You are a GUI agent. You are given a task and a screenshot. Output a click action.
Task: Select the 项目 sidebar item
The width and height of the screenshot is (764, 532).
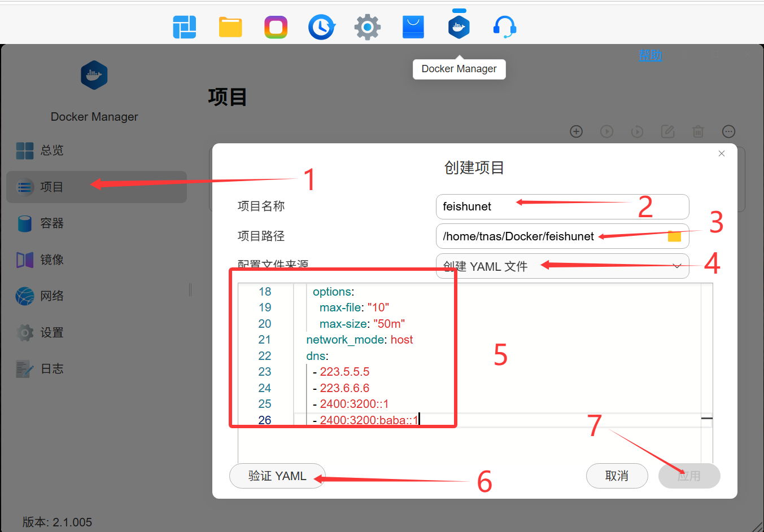(x=97, y=187)
